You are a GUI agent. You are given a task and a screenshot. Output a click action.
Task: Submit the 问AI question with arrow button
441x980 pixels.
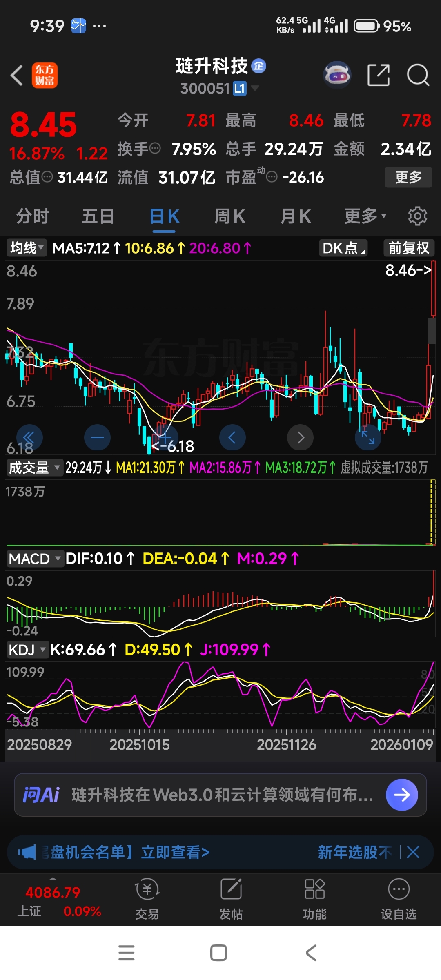point(402,795)
